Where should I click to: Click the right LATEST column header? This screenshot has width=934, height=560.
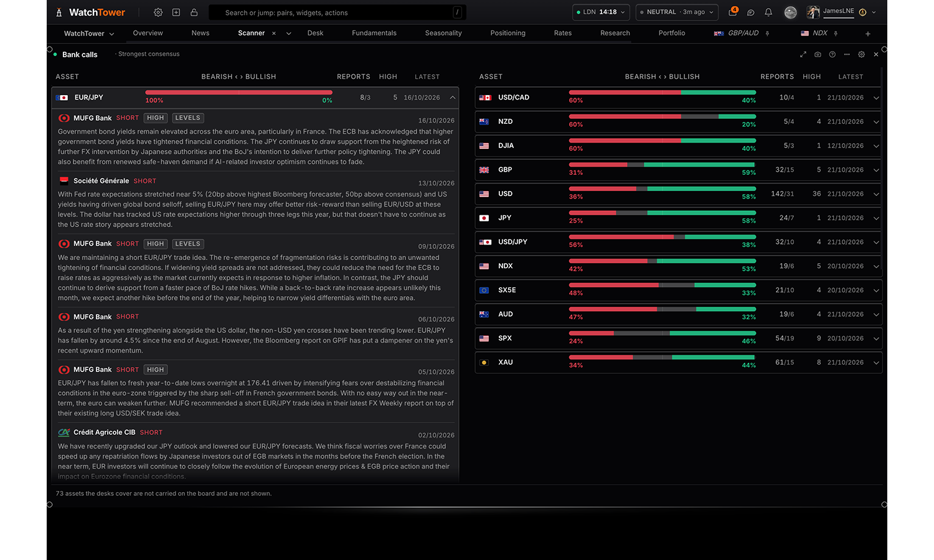(x=851, y=77)
